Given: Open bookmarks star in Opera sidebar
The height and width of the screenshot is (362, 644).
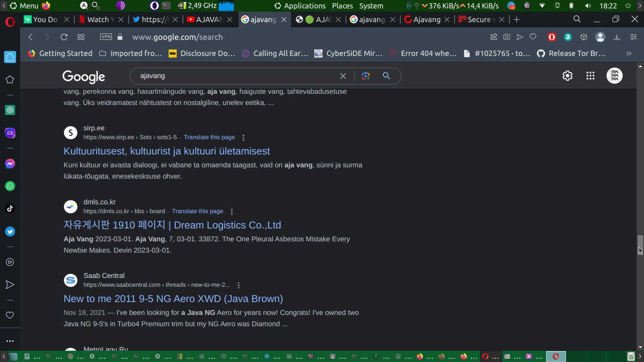Looking at the screenshot, I should (x=10, y=80).
